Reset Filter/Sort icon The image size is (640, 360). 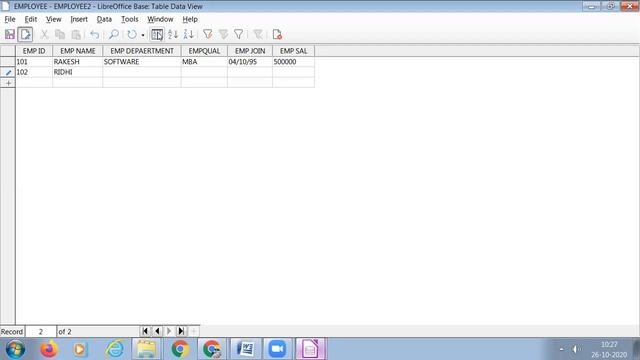tap(258, 35)
